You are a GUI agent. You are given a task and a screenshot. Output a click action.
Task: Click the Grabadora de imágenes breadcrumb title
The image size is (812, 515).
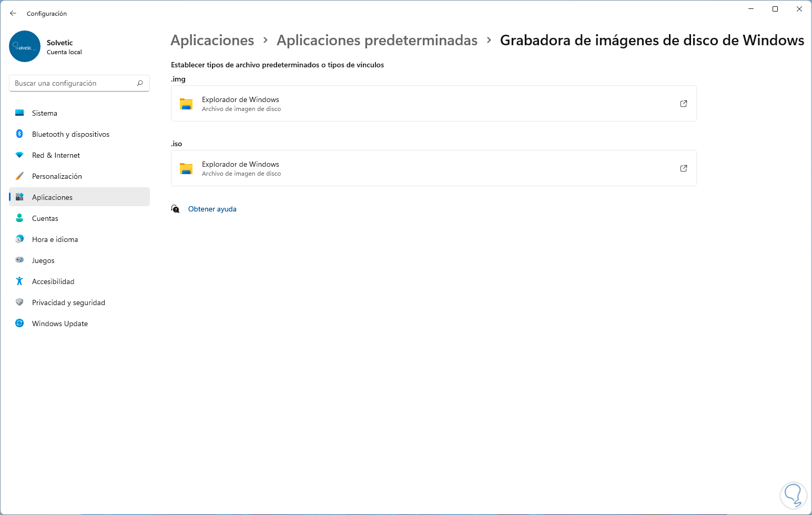[x=652, y=41]
